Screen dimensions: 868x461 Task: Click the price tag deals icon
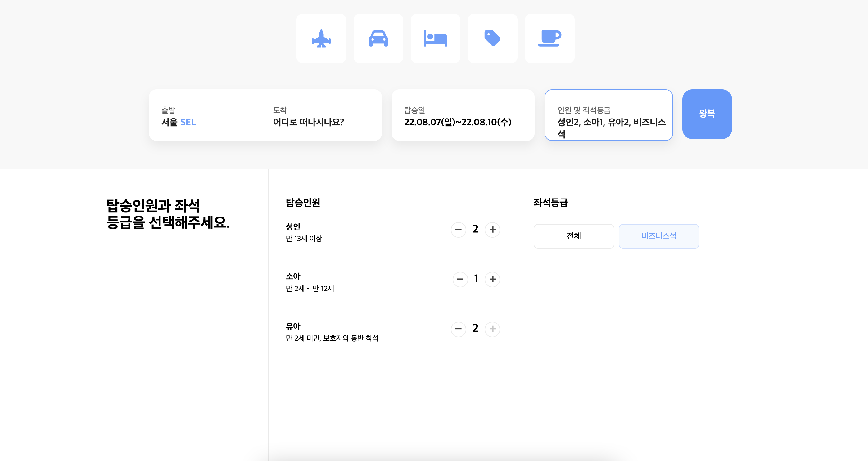[x=492, y=38]
